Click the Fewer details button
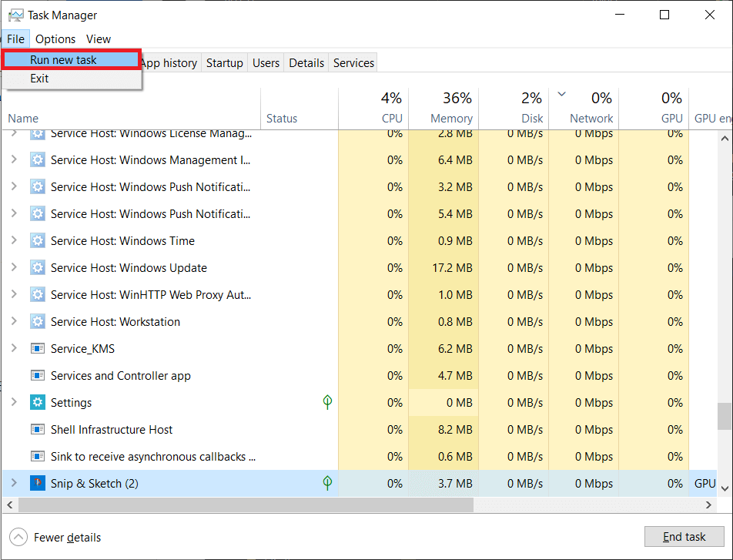Viewport: 733px width, 560px height. coord(54,537)
